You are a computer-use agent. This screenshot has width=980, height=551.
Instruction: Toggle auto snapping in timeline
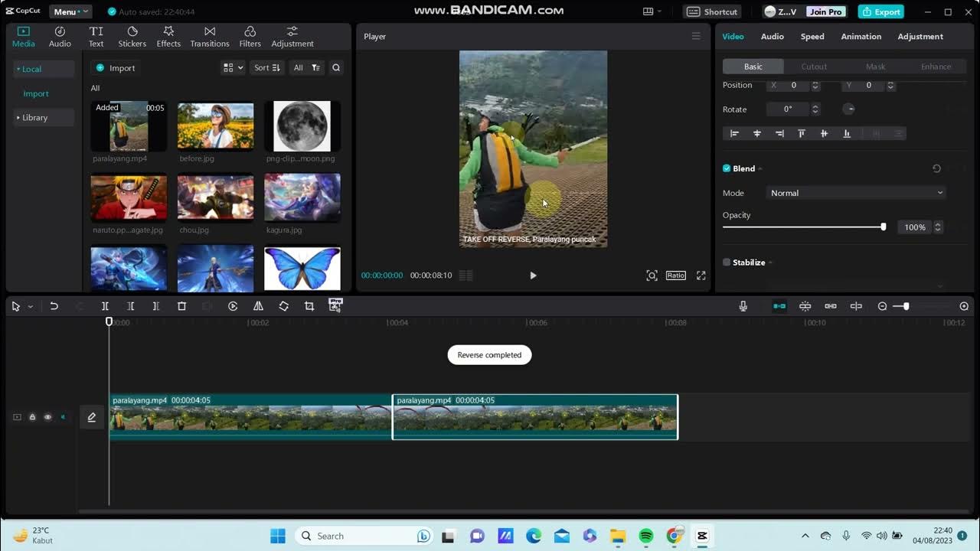(805, 306)
